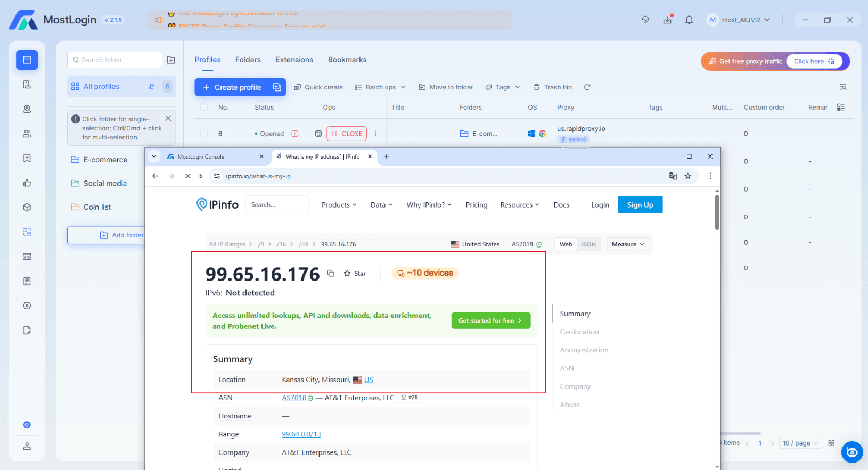
Task: Copy the IP address 99.65.16.176
Action: 331,273
